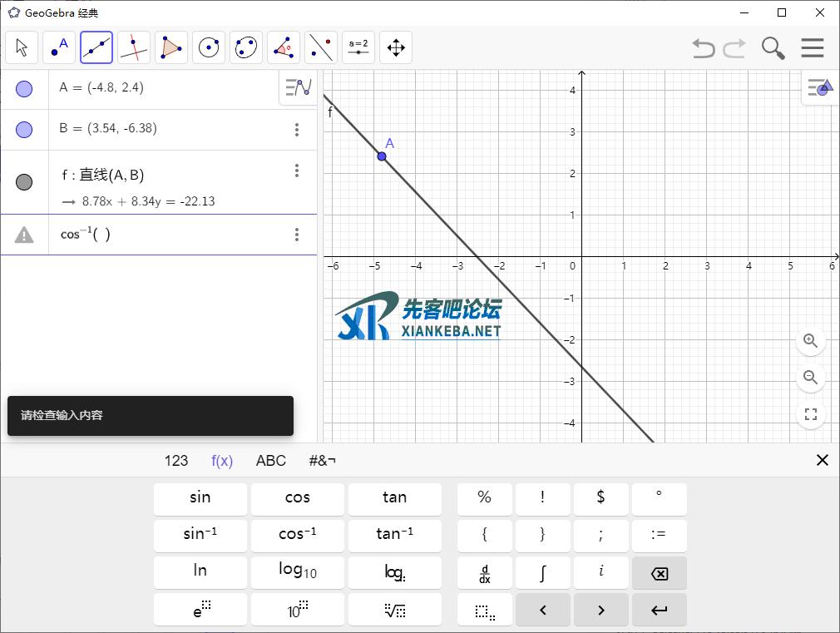This screenshot has width=840, height=633.
Task: Open more options for line f
Action: pos(297,171)
